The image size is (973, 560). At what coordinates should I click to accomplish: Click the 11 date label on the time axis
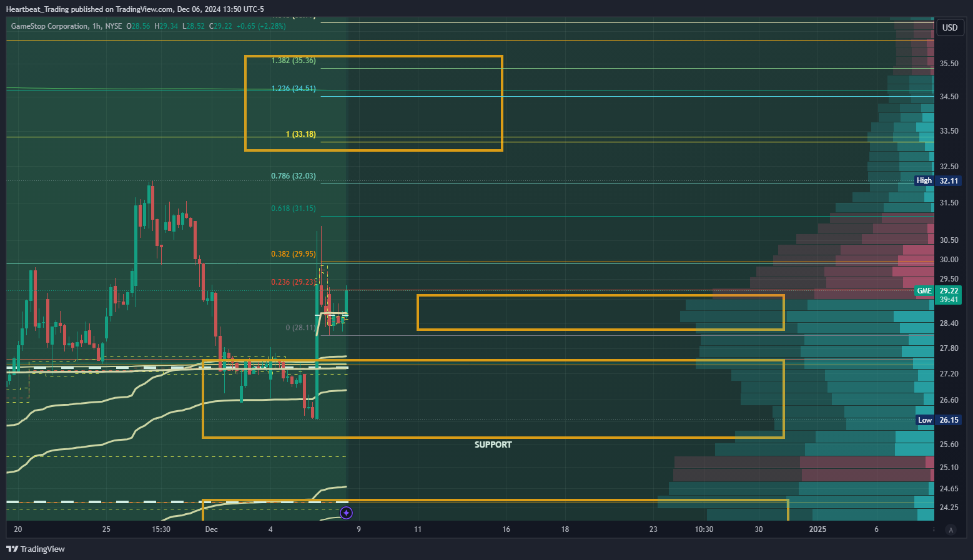(x=418, y=529)
